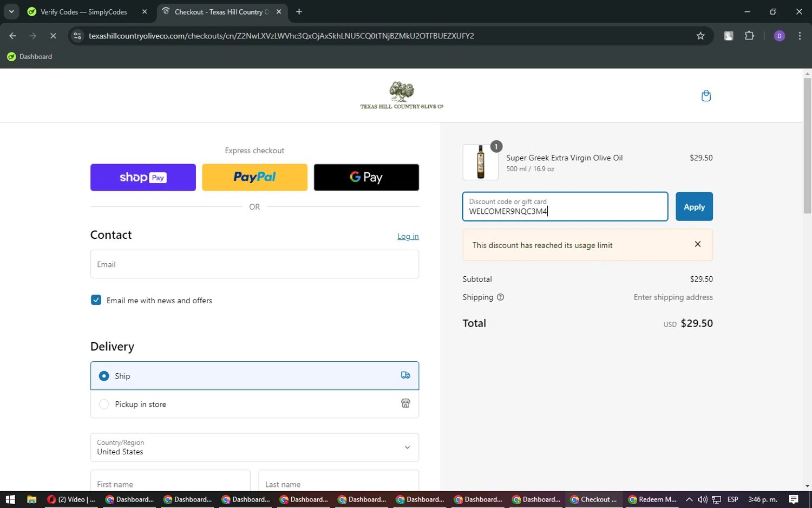Click the network tray icon

pyautogui.click(x=716, y=499)
